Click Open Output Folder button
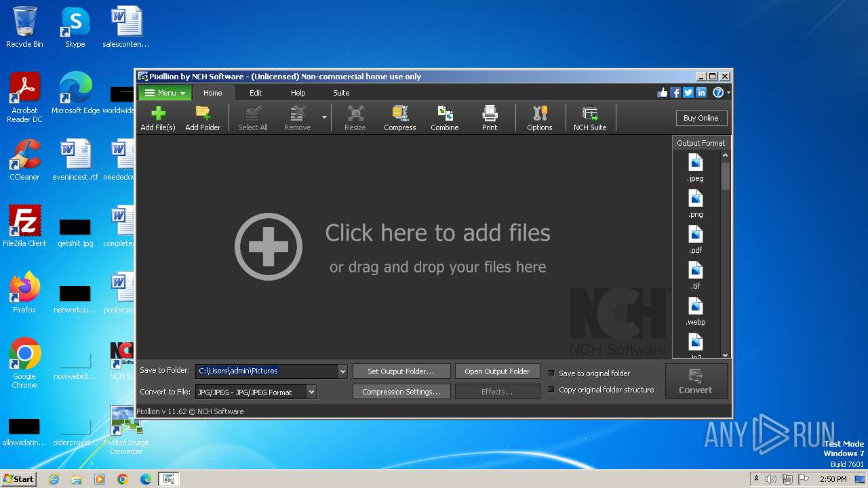The height and width of the screenshot is (488, 868). [497, 371]
